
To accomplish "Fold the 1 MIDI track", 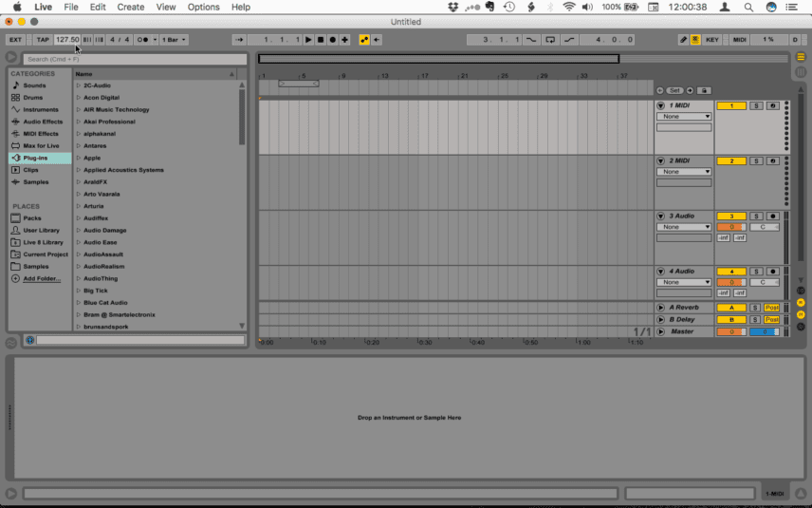I will [x=661, y=105].
